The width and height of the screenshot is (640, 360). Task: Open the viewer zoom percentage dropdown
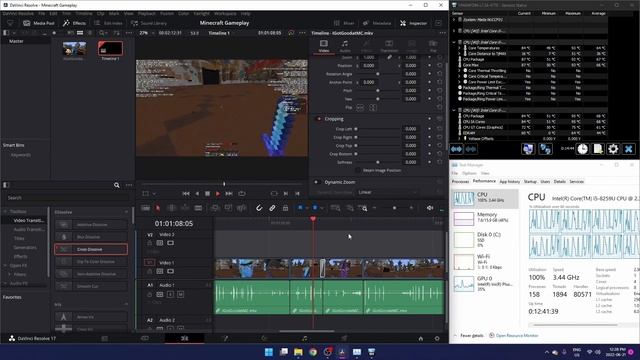[x=147, y=33]
